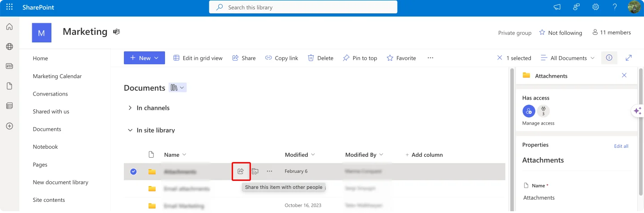Open the details pane info icon
The width and height of the screenshot is (644, 213).
609,58
